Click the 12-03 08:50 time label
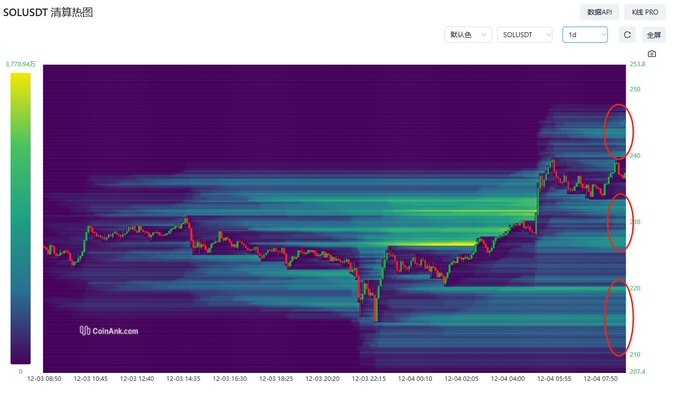The width and height of the screenshot is (679, 404). [x=44, y=378]
